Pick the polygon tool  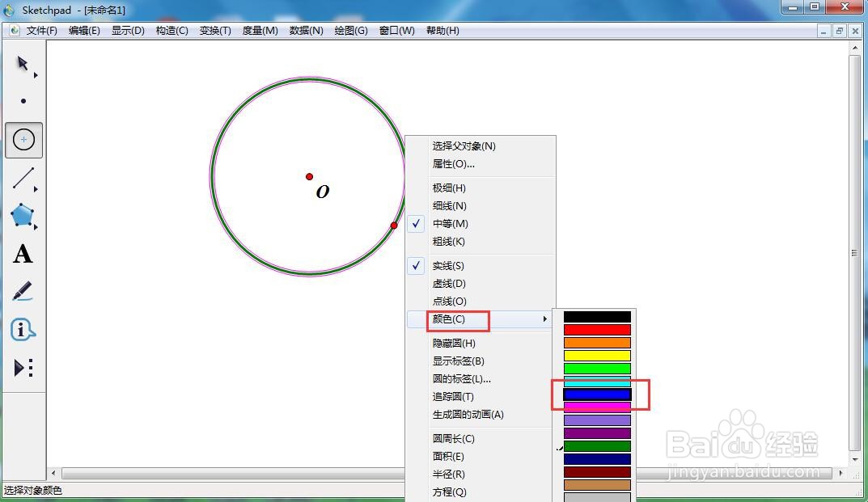(x=23, y=215)
